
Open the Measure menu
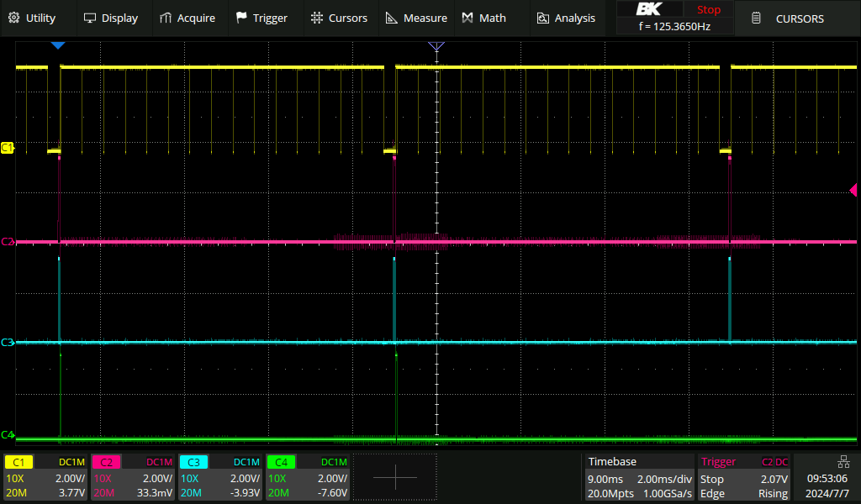point(416,18)
